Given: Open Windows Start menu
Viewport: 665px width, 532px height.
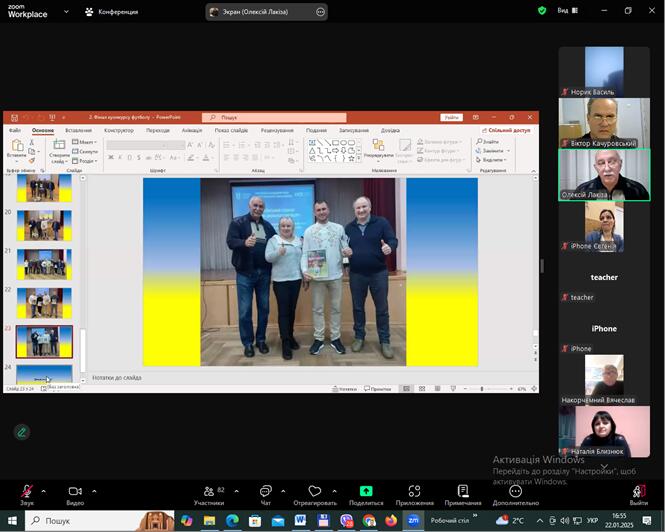Looking at the screenshot, I should coord(12,521).
